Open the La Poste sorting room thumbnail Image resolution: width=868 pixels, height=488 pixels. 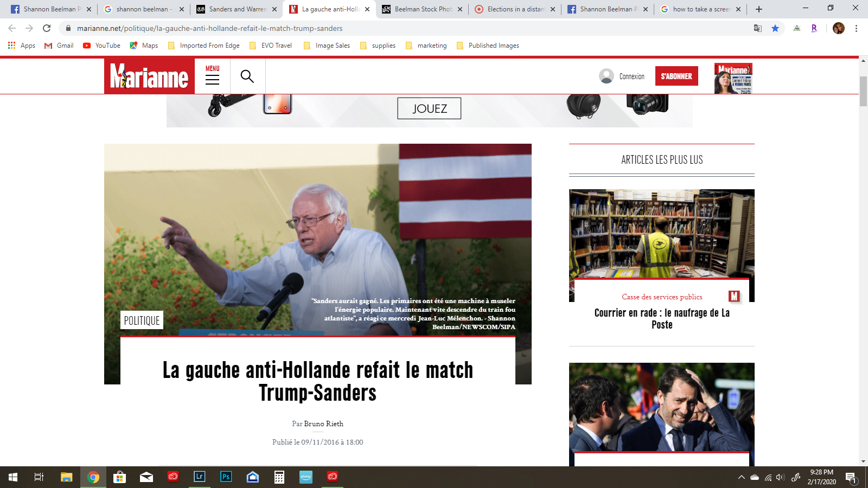pyautogui.click(x=662, y=234)
